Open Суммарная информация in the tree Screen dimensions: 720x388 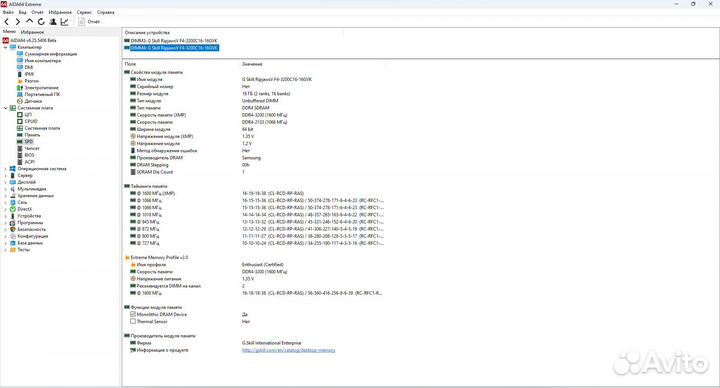click(x=51, y=54)
